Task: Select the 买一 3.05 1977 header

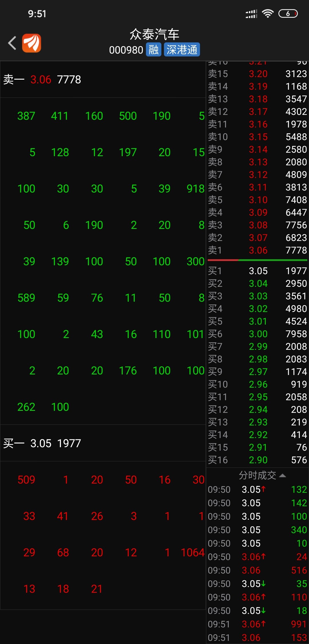Action: (x=103, y=443)
